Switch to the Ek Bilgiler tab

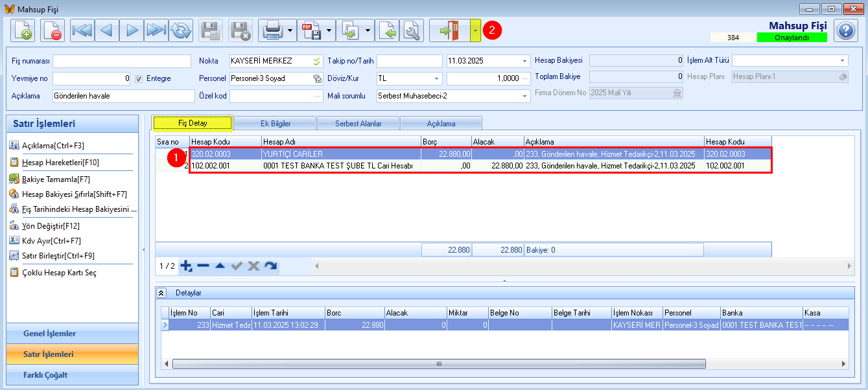pyautogui.click(x=275, y=123)
